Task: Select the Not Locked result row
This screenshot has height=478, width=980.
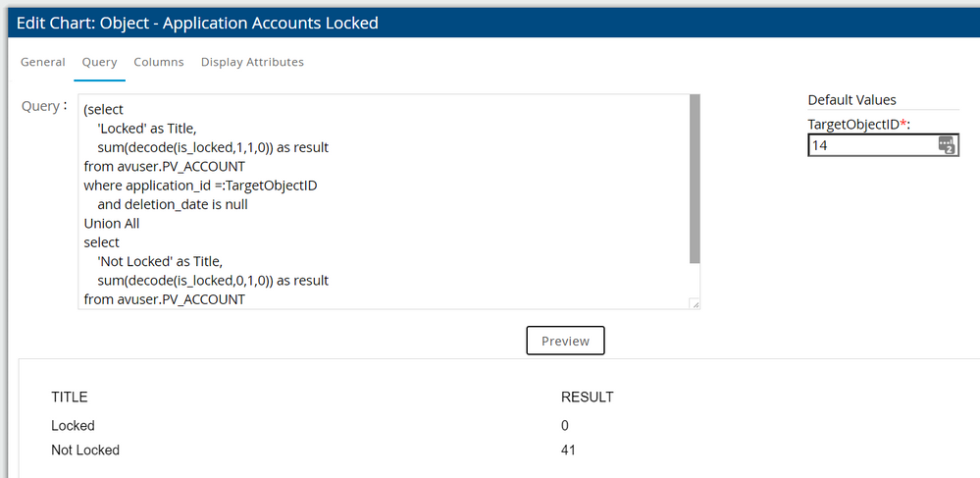Action: (x=85, y=451)
